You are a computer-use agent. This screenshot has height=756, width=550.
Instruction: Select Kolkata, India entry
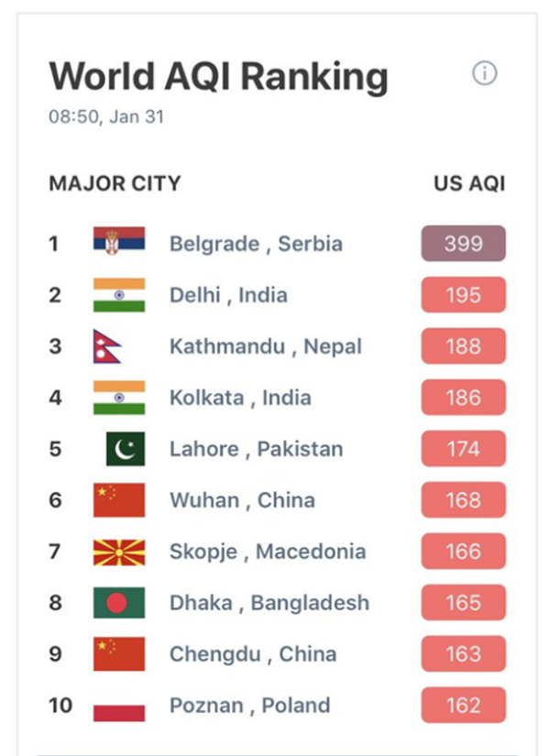pos(240,398)
